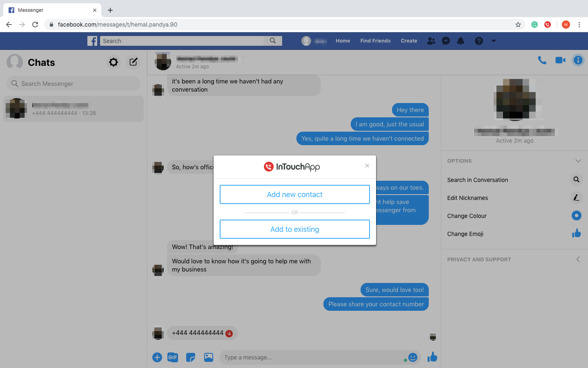Image resolution: width=588 pixels, height=368 pixels.
Task: Click the Facebook search magnifier button
Action: click(x=273, y=41)
